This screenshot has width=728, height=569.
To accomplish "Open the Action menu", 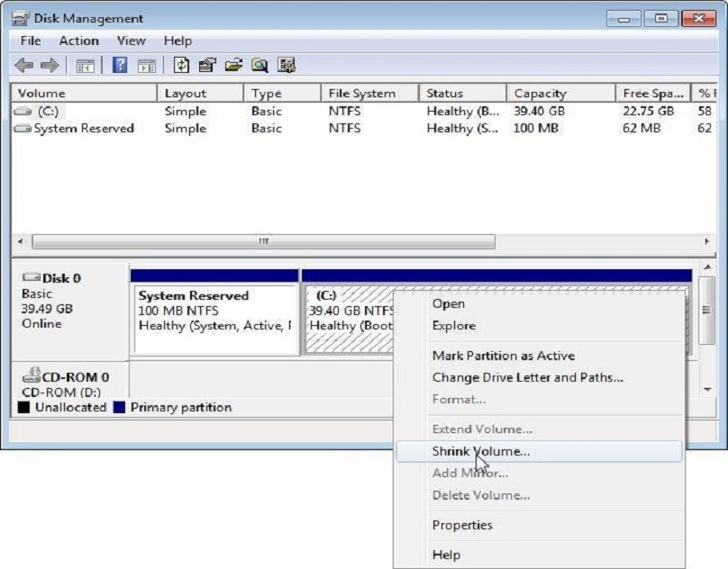I will pyautogui.click(x=78, y=41).
